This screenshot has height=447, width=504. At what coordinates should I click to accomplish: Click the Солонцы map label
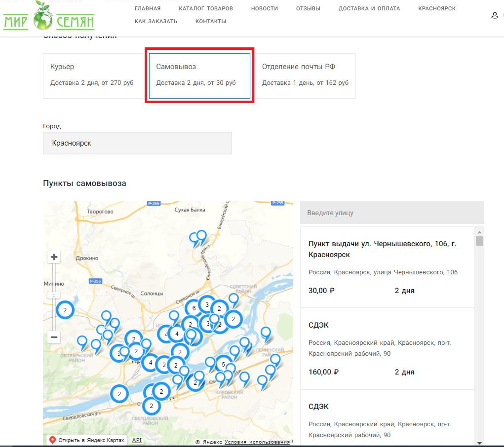(x=152, y=294)
